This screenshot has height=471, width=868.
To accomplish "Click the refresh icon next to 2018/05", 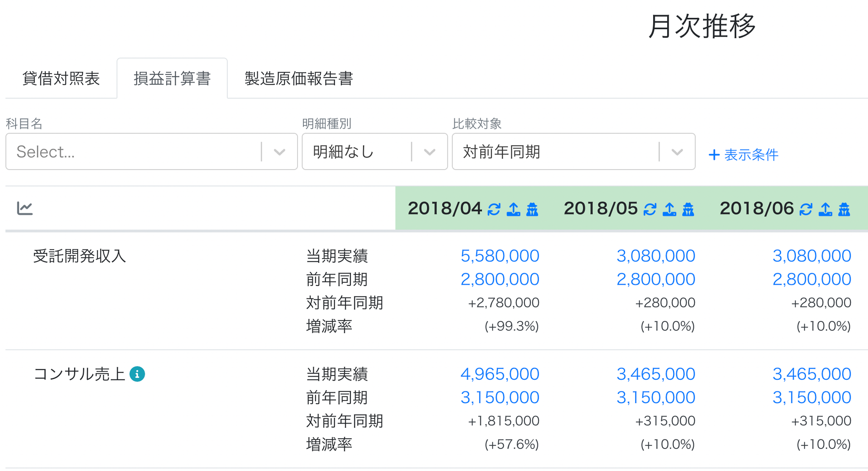I will click(x=650, y=209).
